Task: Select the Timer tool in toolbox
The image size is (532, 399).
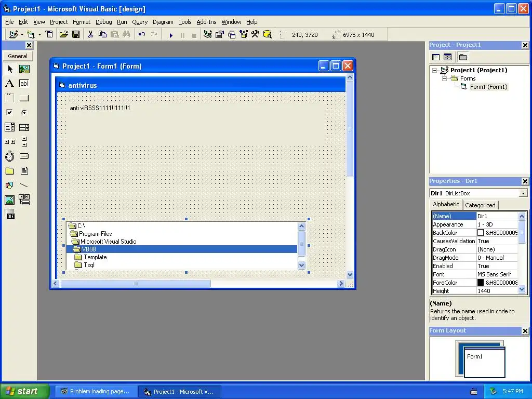Action: point(10,156)
